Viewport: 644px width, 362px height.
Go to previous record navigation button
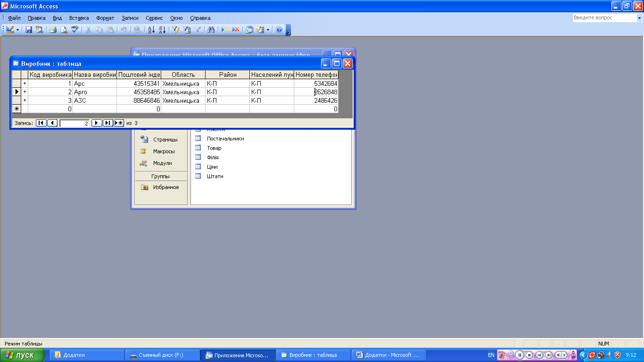tap(52, 123)
